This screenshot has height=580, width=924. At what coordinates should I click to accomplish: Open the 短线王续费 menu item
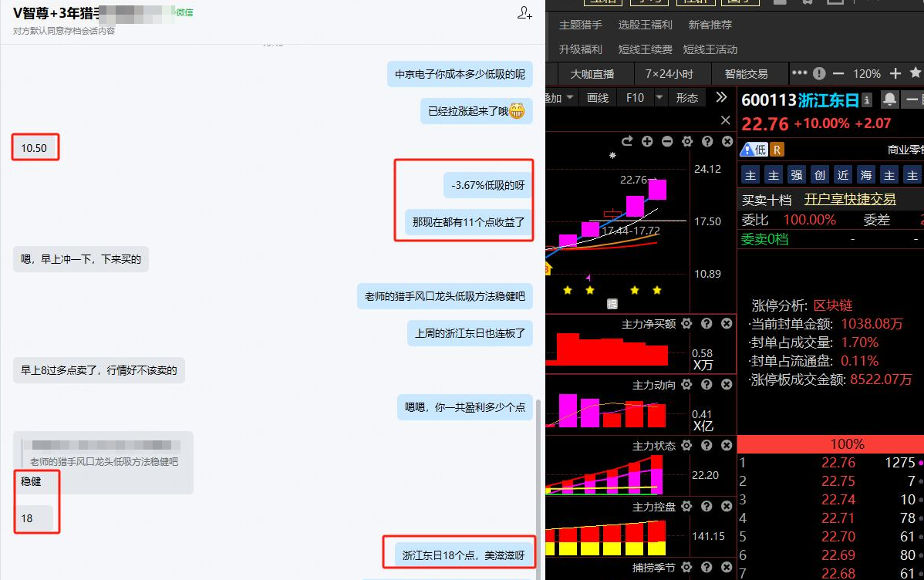coord(646,49)
